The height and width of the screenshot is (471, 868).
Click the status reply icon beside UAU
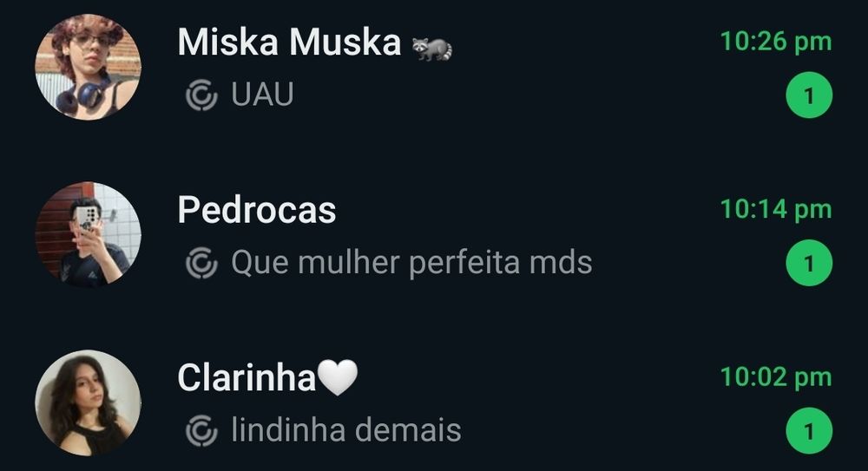201,95
